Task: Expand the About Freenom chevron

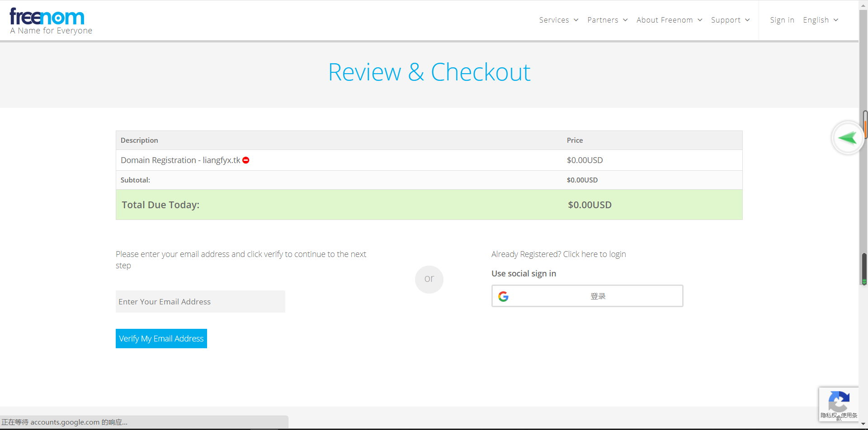Action: (x=700, y=20)
